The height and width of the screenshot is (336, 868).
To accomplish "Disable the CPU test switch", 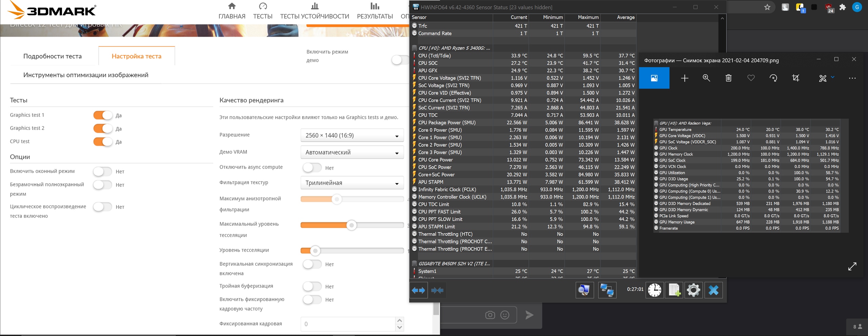I will click(x=103, y=142).
